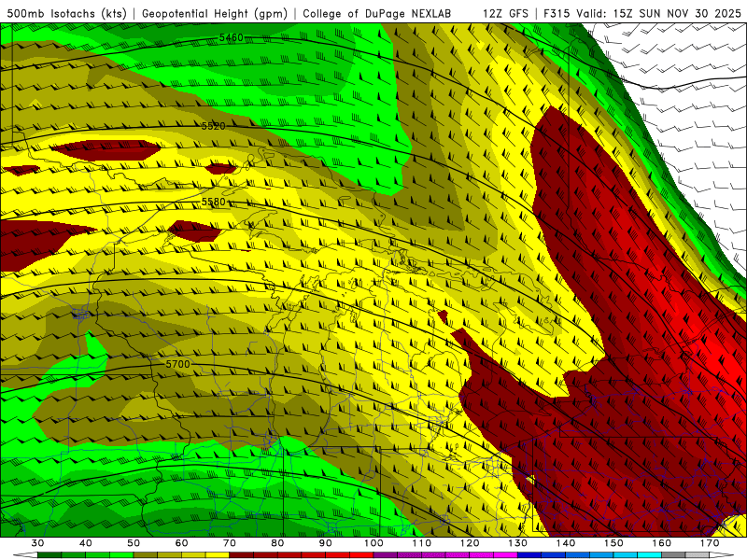Click the dark gray swatch starting at 160
The height and width of the screenshot is (560, 747).
pos(673,555)
